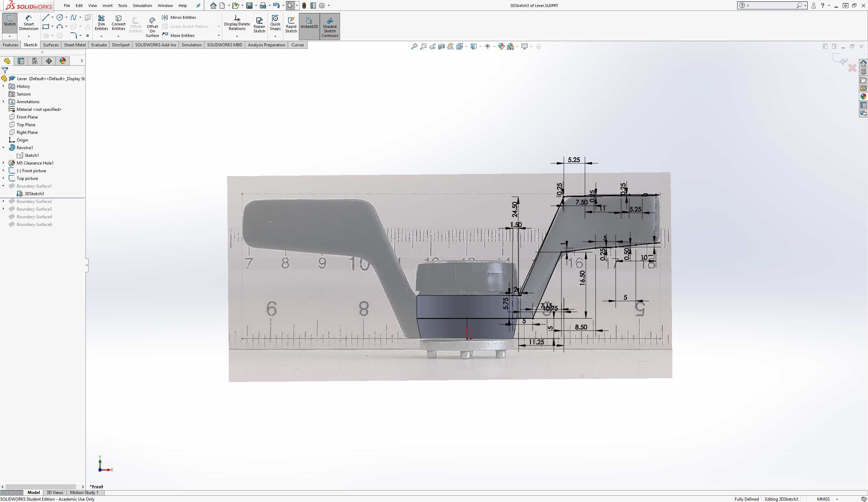Click Convert Entities icon
This screenshot has height=502, width=868.
coord(119,23)
